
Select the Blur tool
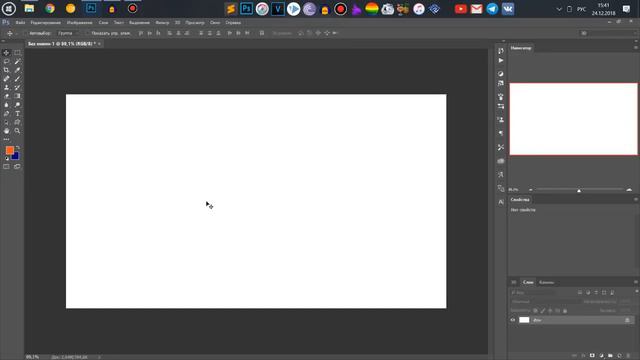[6, 105]
